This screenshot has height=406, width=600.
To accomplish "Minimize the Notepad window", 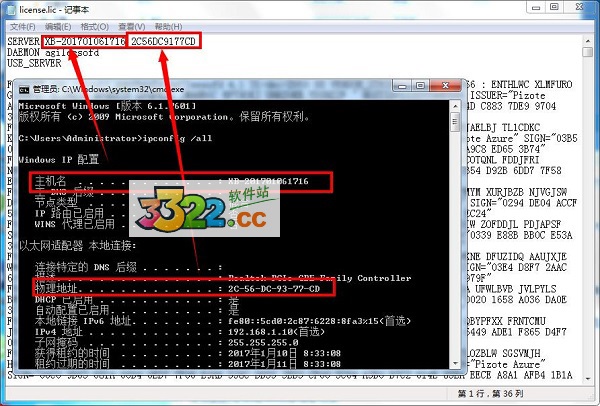I will (536, 7).
